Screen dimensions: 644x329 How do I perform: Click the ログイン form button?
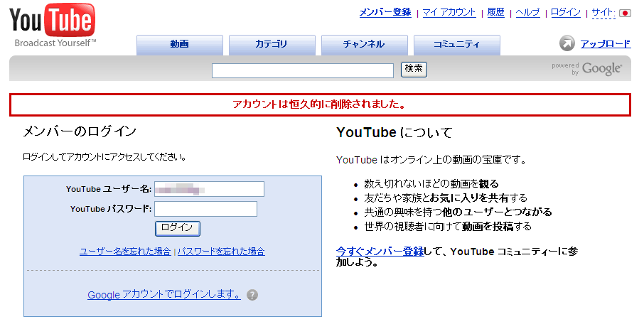(x=178, y=228)
